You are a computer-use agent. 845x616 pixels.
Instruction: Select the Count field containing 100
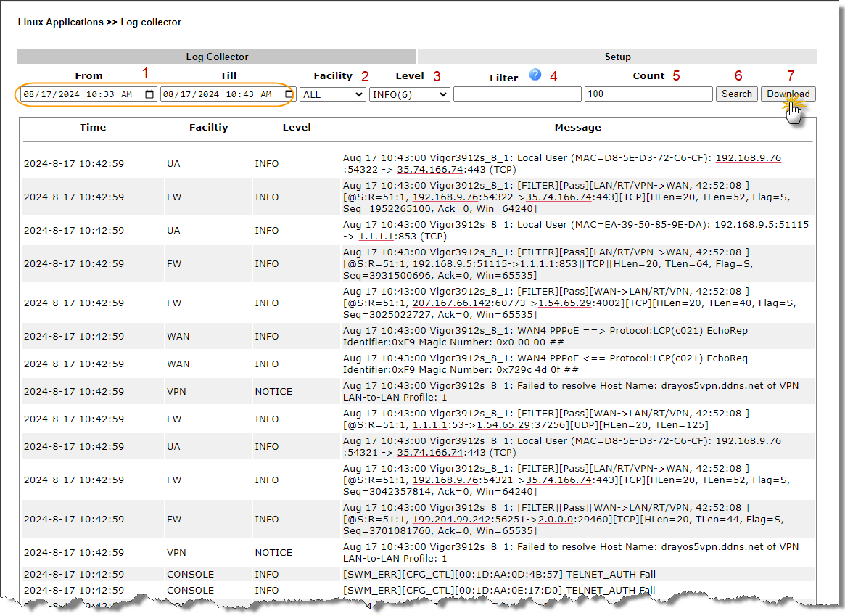click(648, 94)
